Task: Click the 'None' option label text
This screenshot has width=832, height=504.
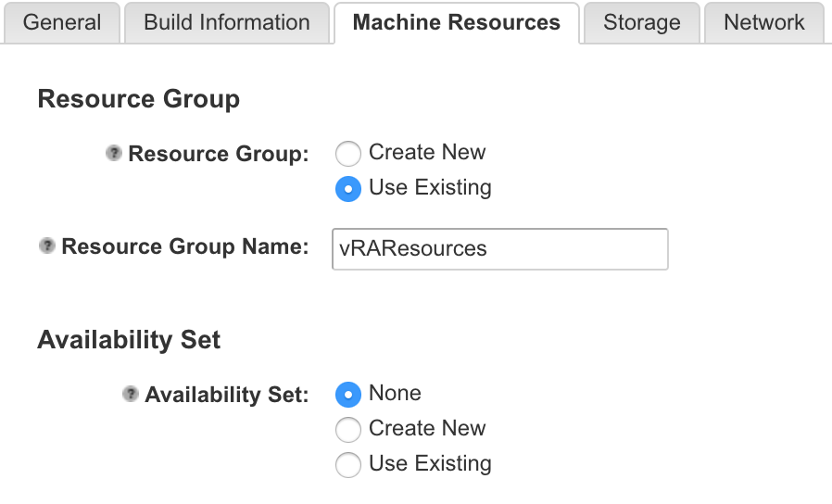Action: [x=395, y=393]
